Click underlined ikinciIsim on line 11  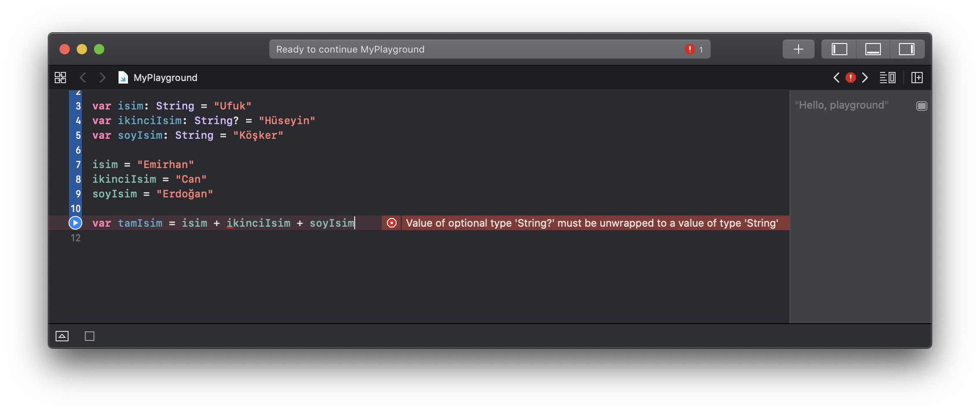259,223
